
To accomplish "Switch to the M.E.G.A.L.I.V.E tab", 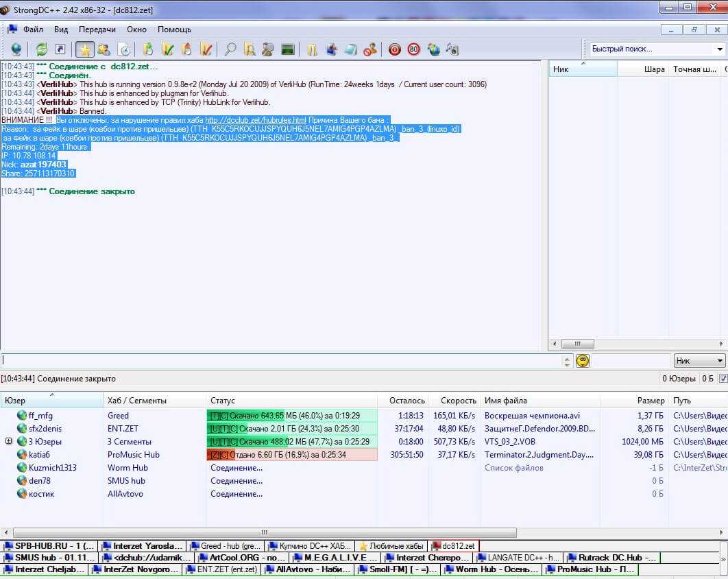I will click(335, 557).
